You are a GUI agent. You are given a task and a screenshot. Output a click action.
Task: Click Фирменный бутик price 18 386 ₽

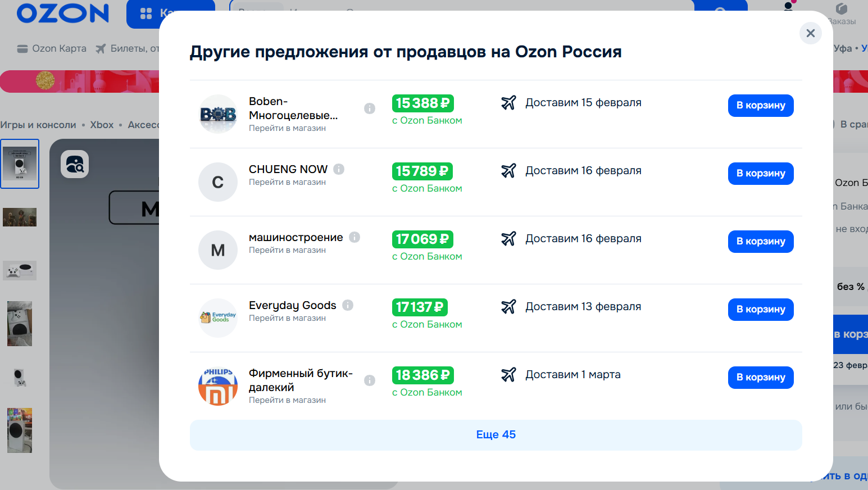[x=422, y=375]
